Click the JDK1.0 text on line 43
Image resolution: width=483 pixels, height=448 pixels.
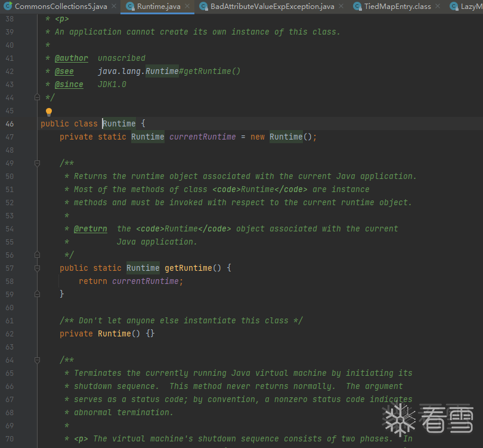112,85
